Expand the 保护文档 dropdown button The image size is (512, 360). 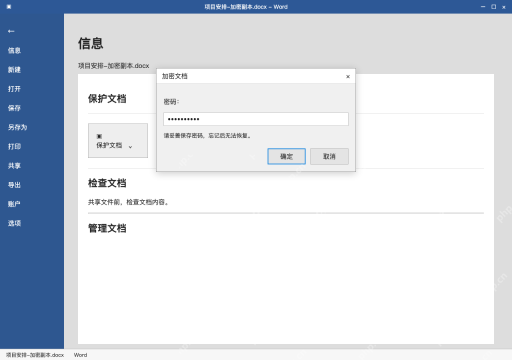(118, 140)
